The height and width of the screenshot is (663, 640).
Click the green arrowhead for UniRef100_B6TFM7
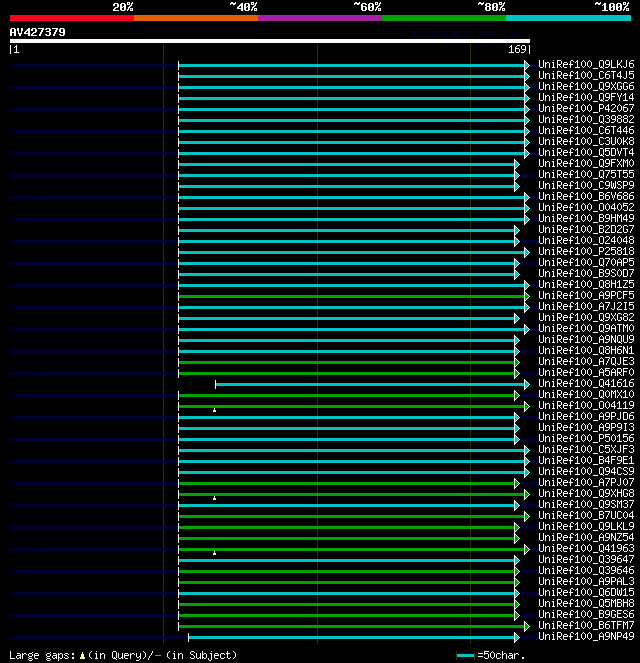pos(527,626)
